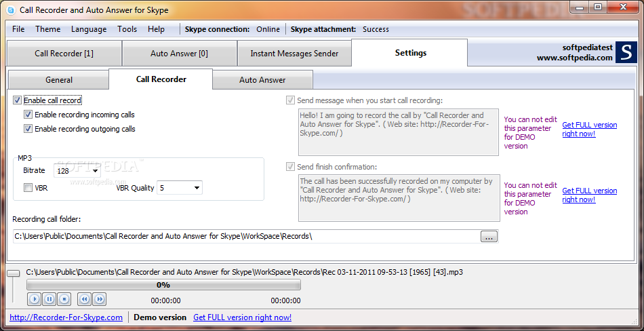
Task: Switch to Auto Answer [0] tab
Action: (x=179, y=53)
